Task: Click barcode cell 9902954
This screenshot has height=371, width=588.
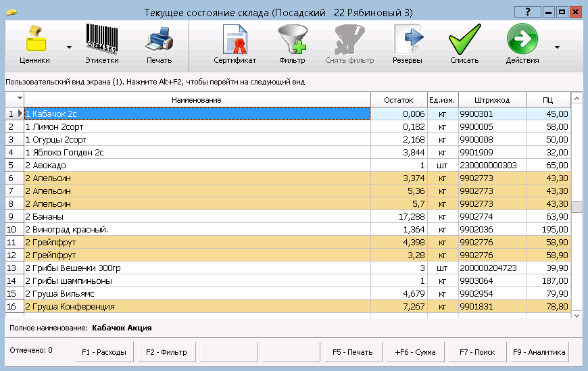Action: pyautogui.click(x=493, y=293)
